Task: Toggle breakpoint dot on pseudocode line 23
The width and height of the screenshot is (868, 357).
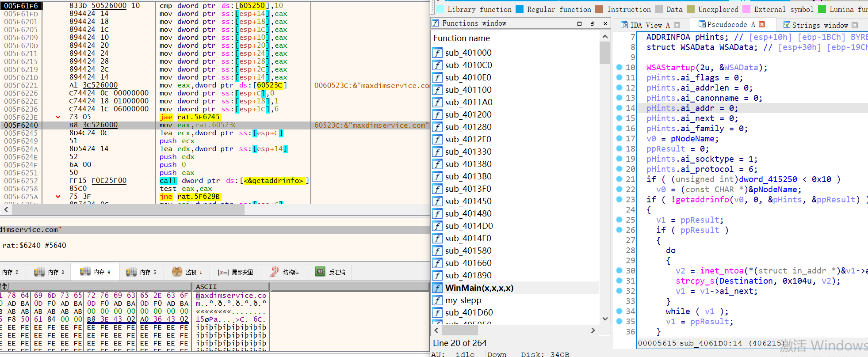Action: tap(619, 199)
